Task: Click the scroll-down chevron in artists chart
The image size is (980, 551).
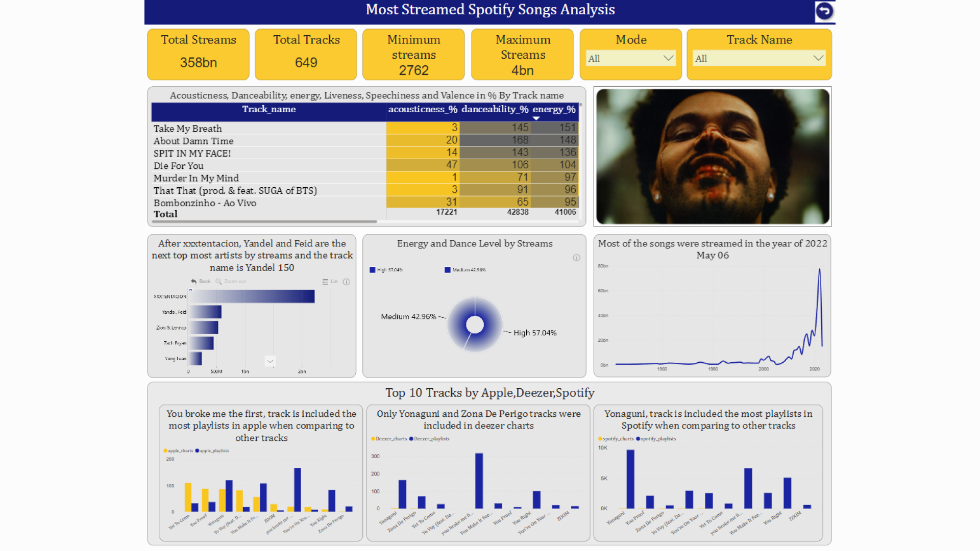Action: pyautogui.click(x=270, y=361)
